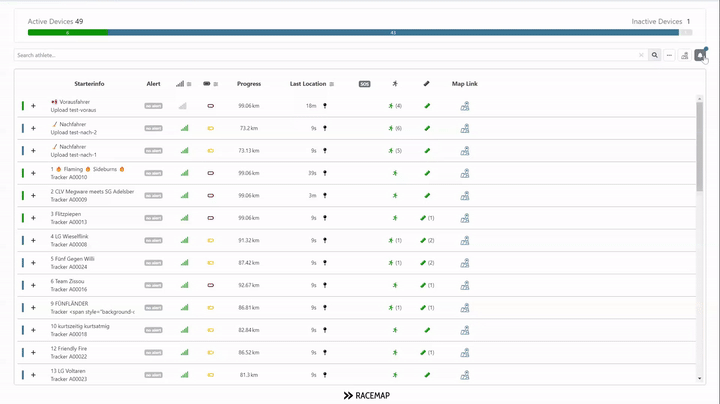This screenshot has height=404, width=720.
Task: Click runner icon in Friendly Fire row
Action: [394, 352]
